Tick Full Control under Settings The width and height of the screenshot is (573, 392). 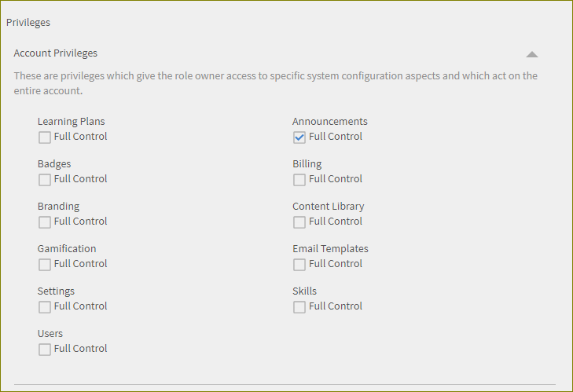click(x=45, y=307)
